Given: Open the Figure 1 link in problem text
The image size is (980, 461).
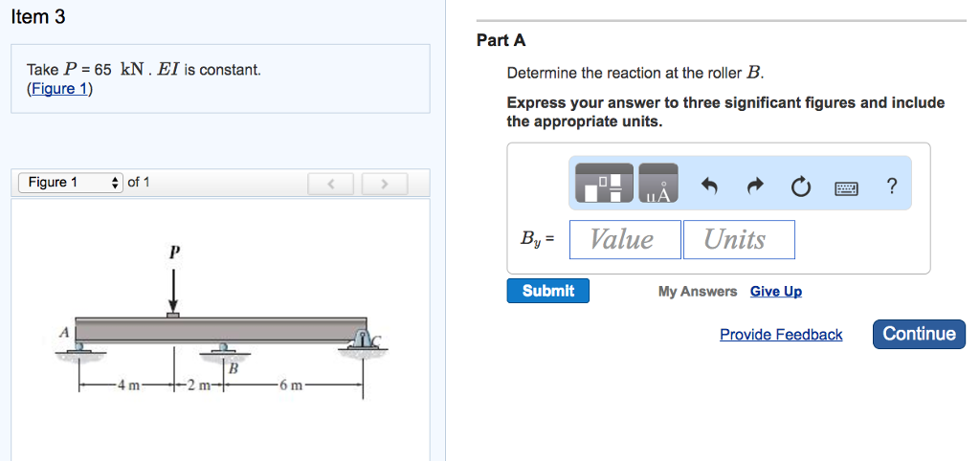Looking at the screenshot, I should [59, 89].
